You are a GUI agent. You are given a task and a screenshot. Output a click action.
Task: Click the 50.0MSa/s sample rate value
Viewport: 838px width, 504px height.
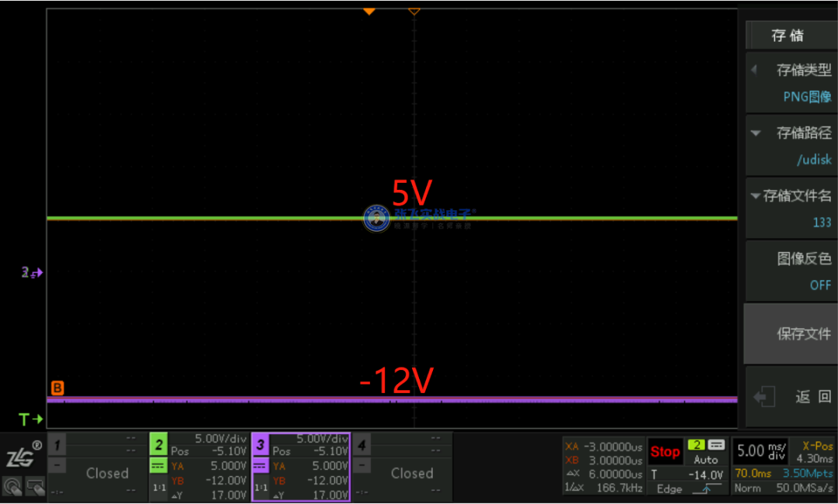pos(805,488)
